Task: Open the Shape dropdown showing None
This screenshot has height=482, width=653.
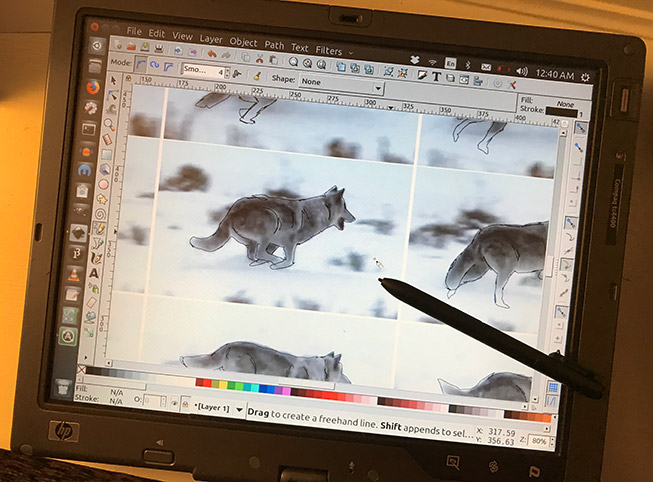Action: tap(341, 85)
